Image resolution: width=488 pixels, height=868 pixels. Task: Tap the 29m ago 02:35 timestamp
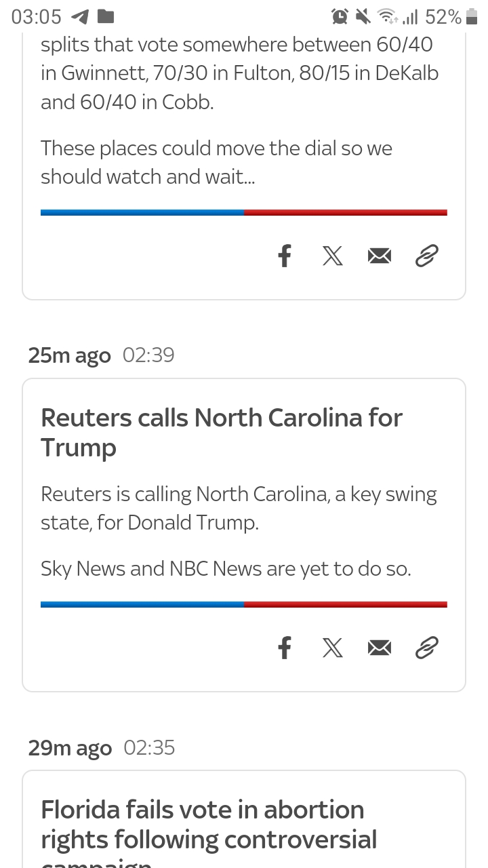click(101, 747)
